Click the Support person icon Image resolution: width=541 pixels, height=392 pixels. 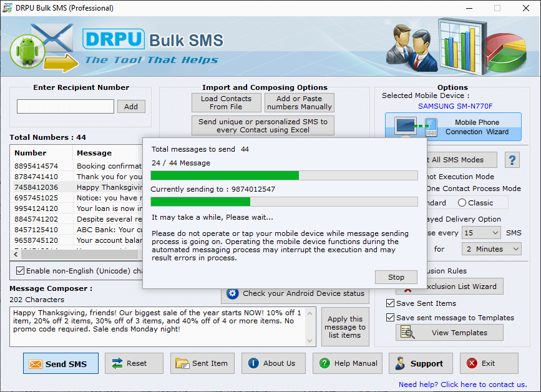click(400, 363)
